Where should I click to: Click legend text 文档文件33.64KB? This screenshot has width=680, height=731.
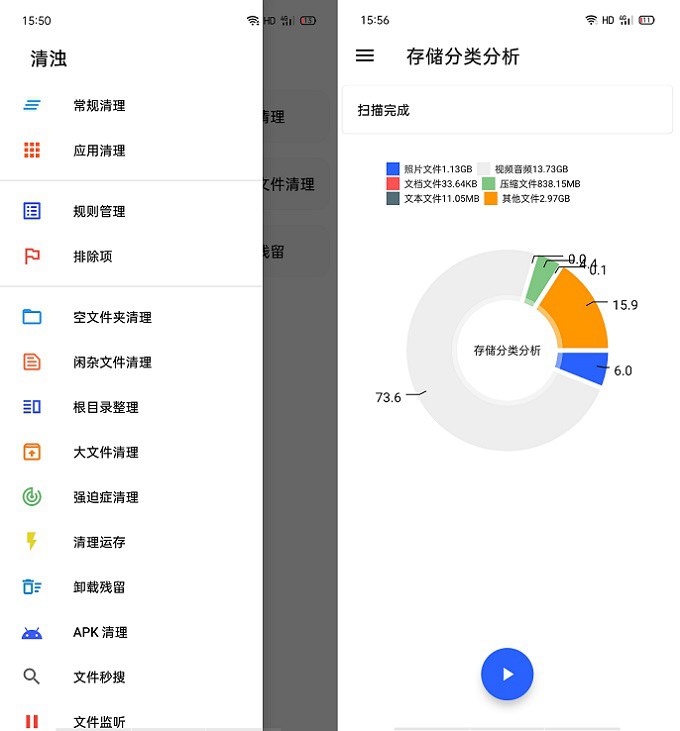point(440,184)
